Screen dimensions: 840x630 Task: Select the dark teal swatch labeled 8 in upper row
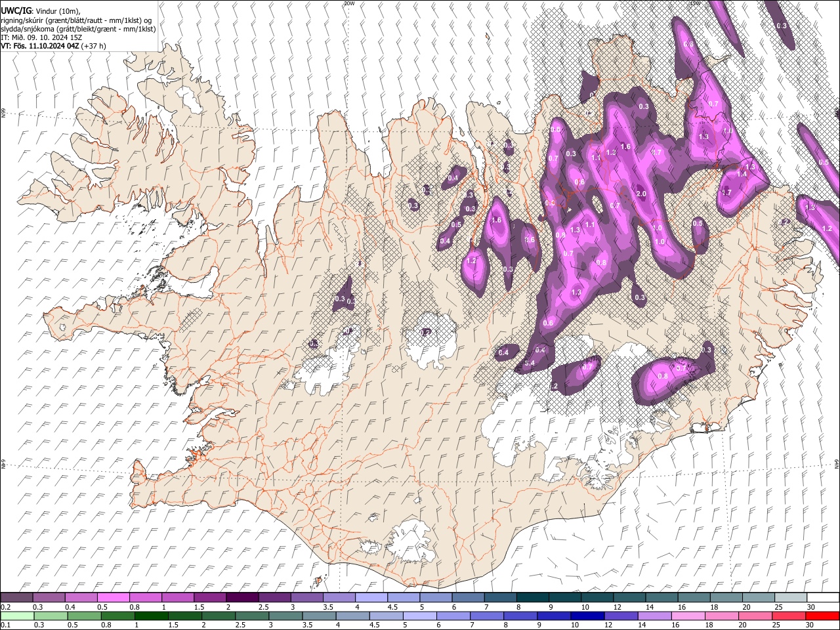(x=533, y=597)
